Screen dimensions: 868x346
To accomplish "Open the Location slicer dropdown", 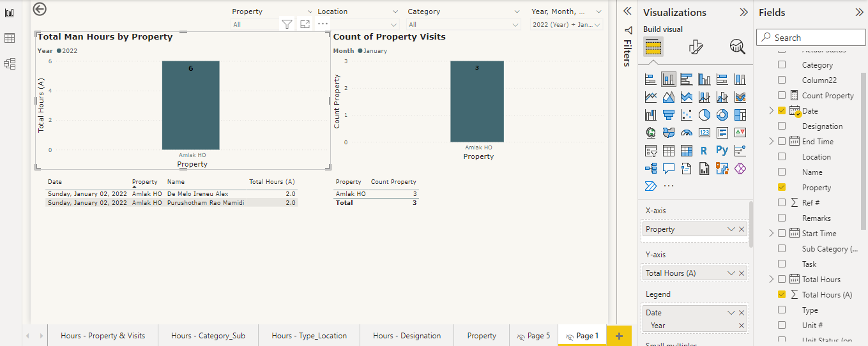I will (395, 24).
